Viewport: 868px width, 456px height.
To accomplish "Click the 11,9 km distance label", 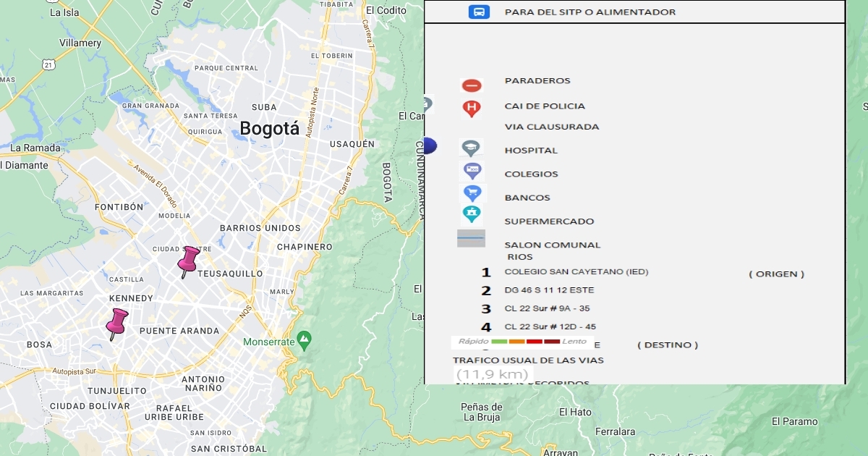I will 484,374.
